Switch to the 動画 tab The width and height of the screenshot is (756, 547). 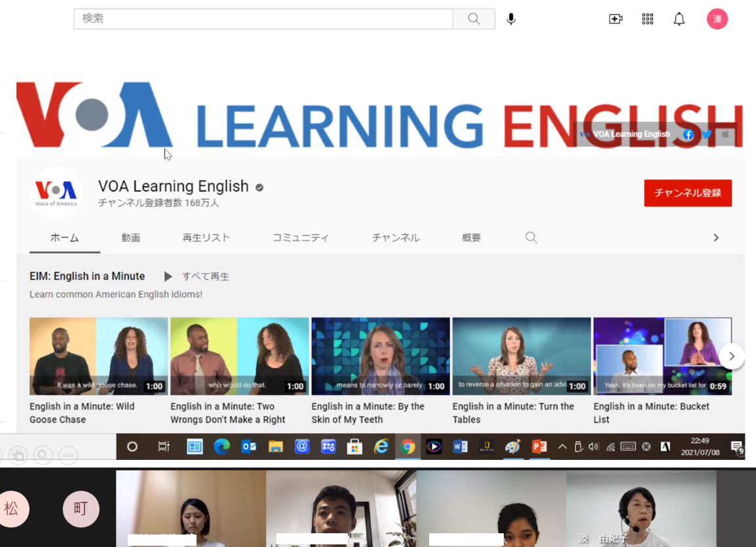point(130,238)
